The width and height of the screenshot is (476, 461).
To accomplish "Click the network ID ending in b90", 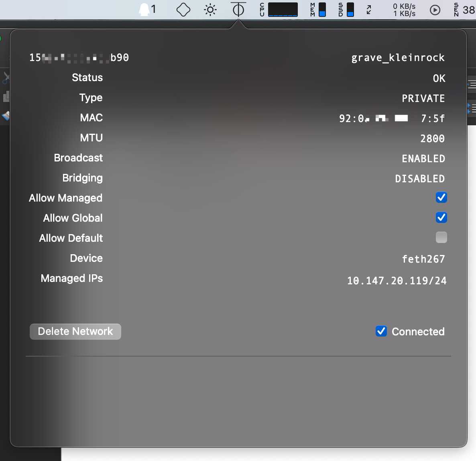I will tap(79, 58).
